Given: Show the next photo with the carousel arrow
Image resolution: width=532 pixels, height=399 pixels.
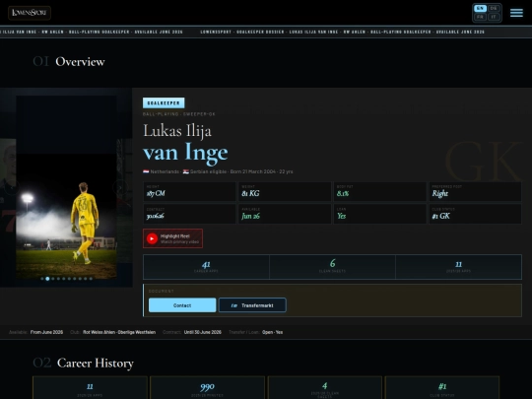Looking at the screenshot, I should [120, 187].
